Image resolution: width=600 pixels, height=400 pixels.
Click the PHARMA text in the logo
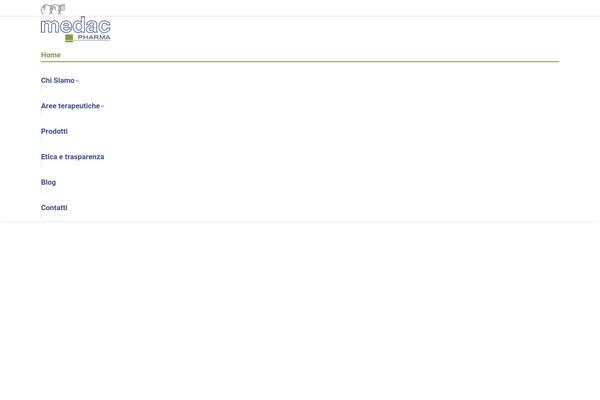[x=94, y=37]
